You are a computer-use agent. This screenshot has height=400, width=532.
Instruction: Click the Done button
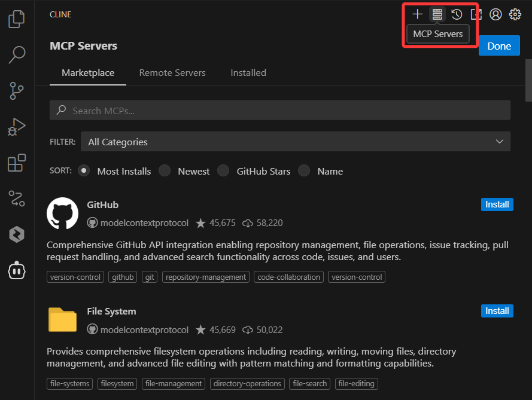pyautogui.click(x=499, y=46)
